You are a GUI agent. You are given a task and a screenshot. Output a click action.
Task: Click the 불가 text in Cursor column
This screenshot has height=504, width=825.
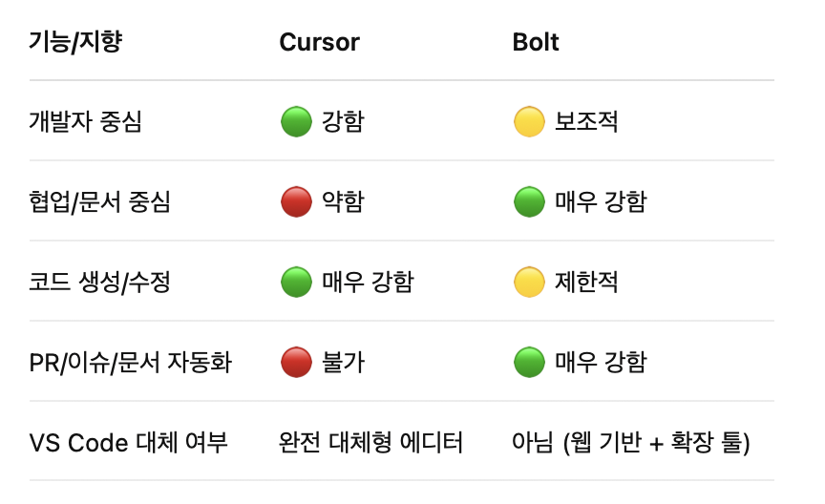(x=343, y=362)
